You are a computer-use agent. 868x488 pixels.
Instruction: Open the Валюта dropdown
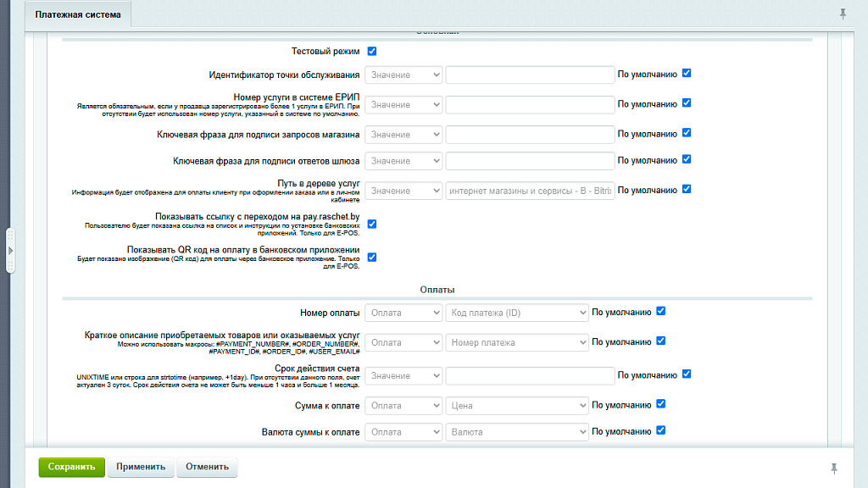[517, 432]
